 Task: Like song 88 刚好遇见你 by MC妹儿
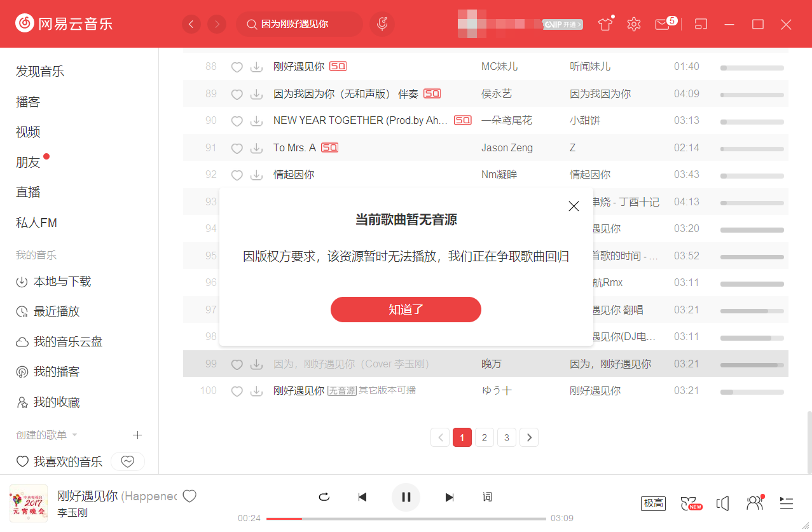pyautogui.click(x=237, y=67)
